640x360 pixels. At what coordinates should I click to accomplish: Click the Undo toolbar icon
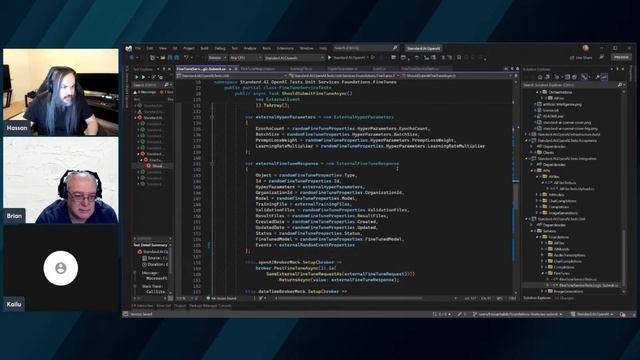pos(187,58)
